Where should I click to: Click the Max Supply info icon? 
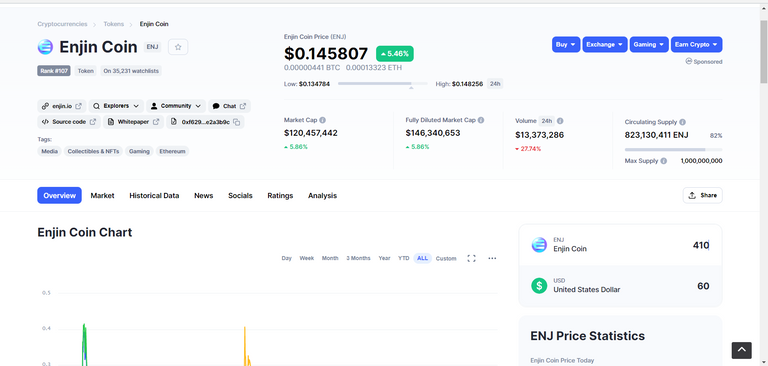click(664, 161)
